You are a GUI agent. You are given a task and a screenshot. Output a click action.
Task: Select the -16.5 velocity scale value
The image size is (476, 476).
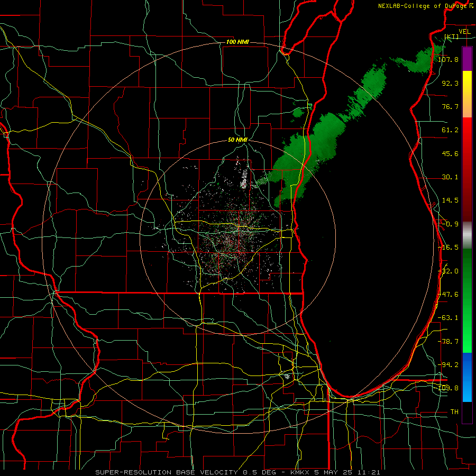(x=448, y=248)
